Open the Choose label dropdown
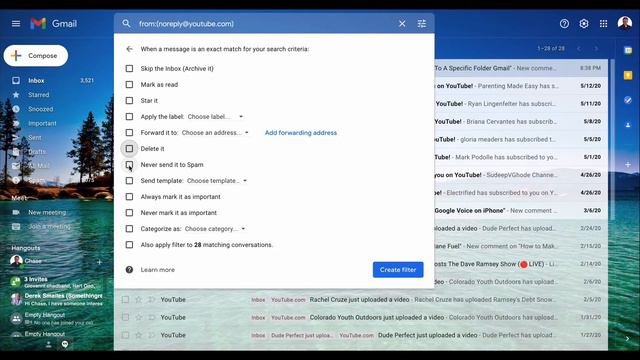Viewport: 640px width, 360px height. pyautogui.click(x=216, y=117)
